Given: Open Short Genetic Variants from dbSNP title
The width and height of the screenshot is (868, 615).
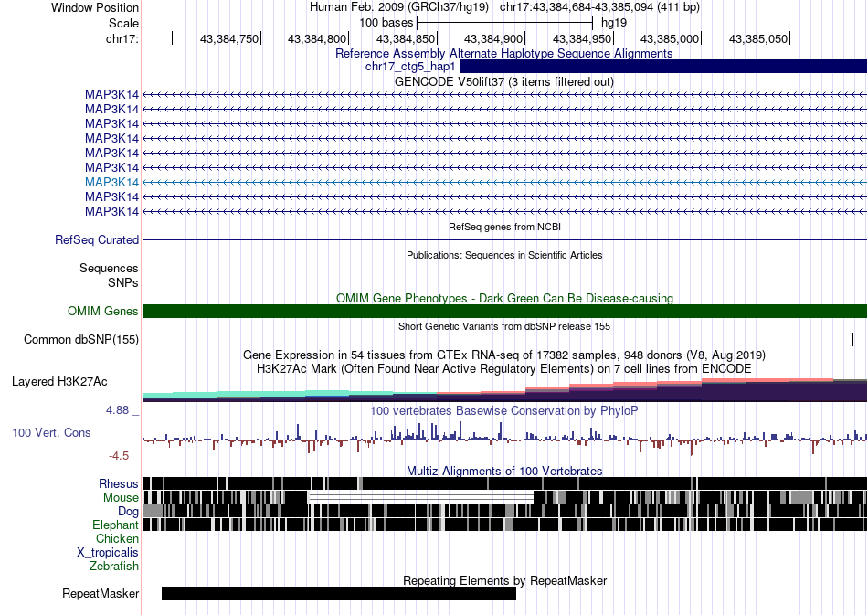Looking at the screenshot, I should point(504,326).
